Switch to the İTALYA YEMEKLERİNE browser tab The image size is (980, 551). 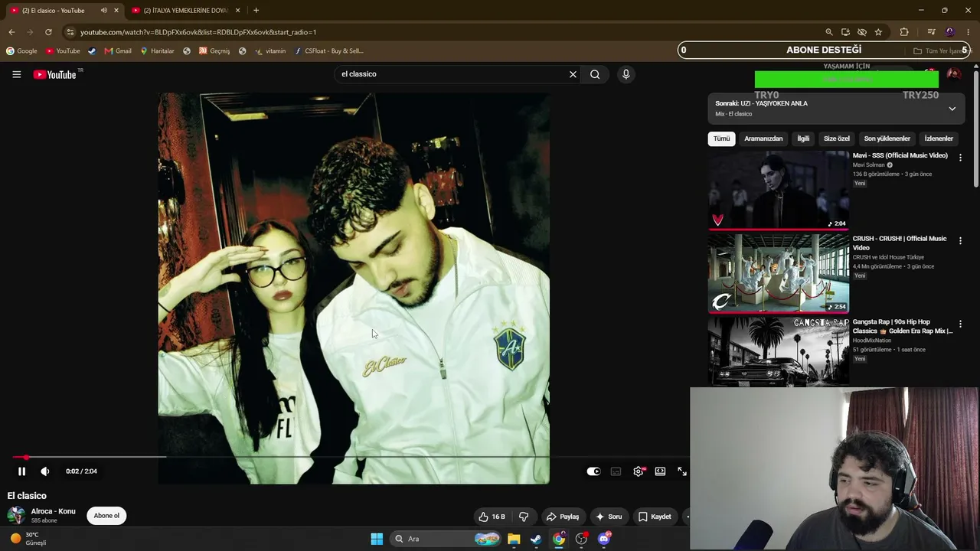pyautogui.click(x=186, y=11)
